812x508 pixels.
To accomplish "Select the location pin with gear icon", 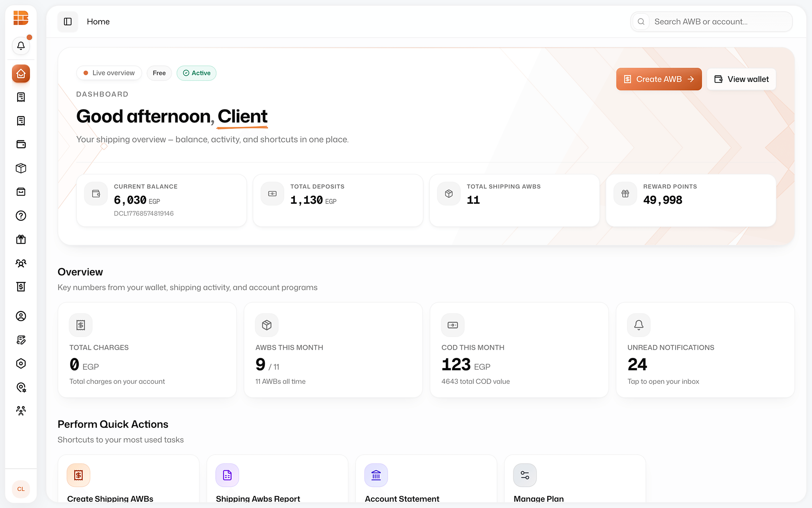I will [21, 387].
